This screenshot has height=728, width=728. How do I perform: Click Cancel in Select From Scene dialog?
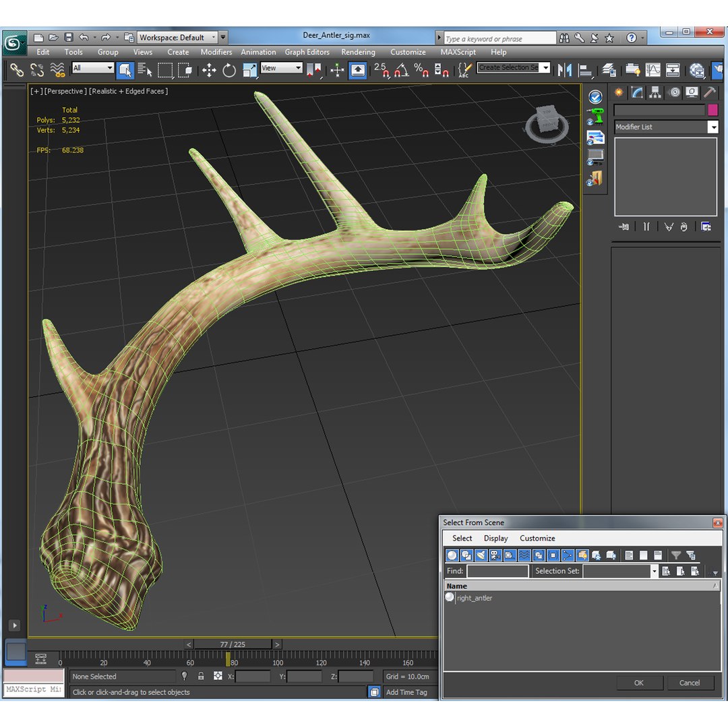coord(690,682)
